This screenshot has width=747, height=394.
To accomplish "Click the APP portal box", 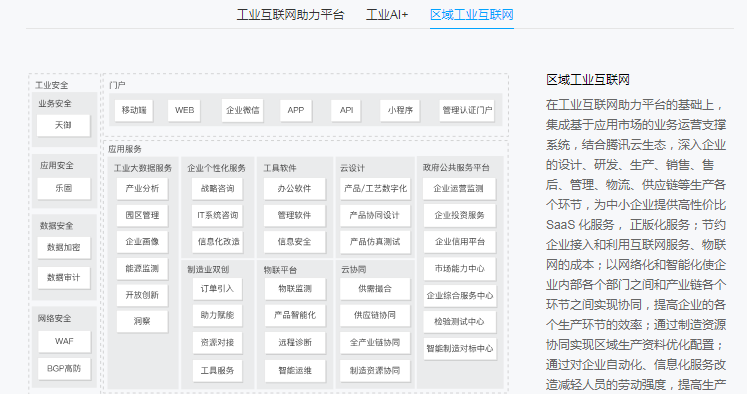I will tap(296, 111).
